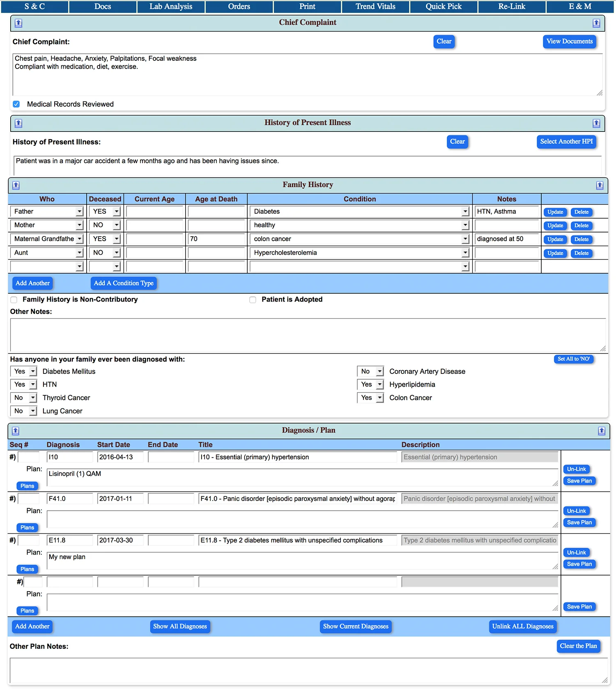Click Unlink ALL Diagnoses button
616x689 pixels.
523,627
